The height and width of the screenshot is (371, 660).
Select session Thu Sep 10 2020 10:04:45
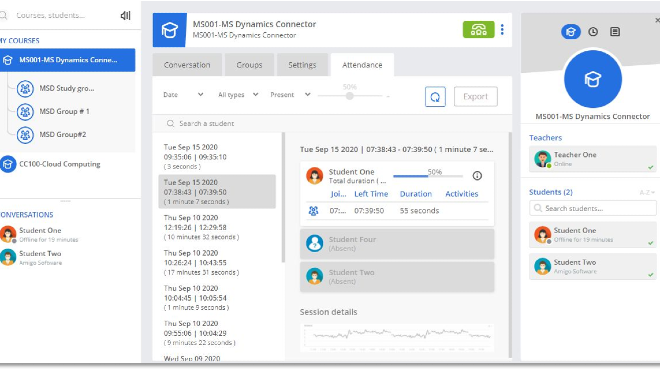click(x=217, y=298)
